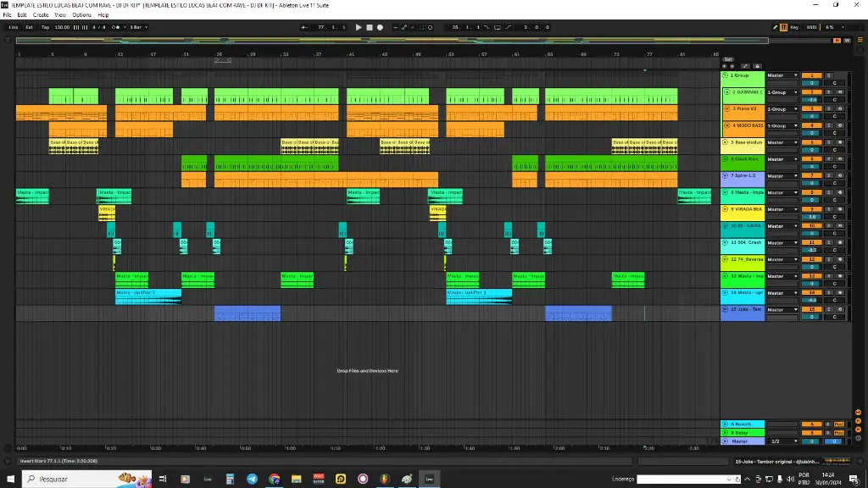Toggle the metronome icon

(x=115, y=27)
